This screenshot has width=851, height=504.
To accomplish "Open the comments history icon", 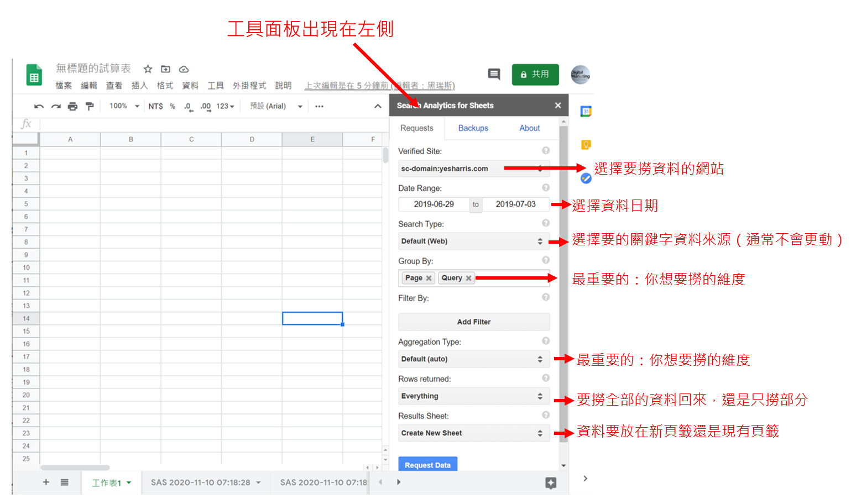I will click(494, 74).
